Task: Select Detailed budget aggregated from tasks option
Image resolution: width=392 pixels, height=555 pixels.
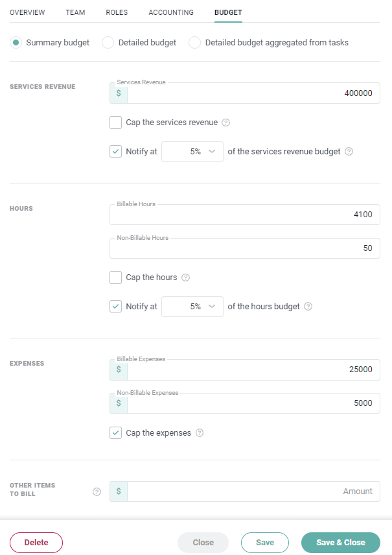Action: pyautogui.click(x=194, y=43)
